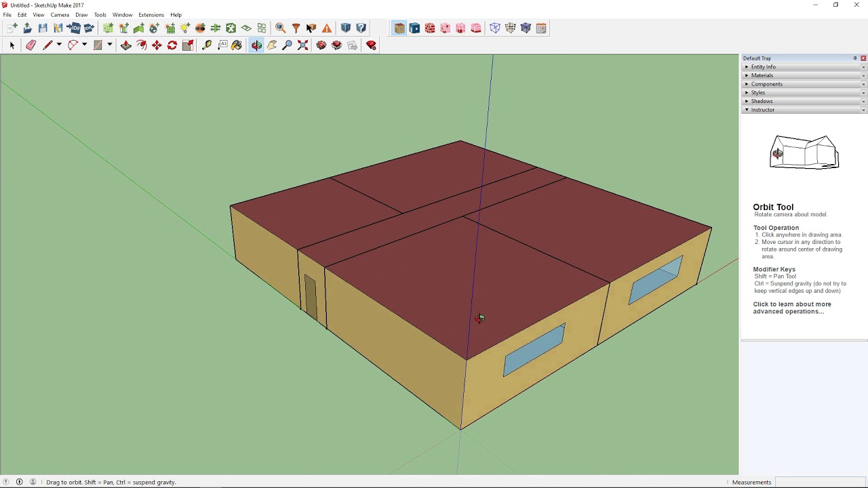Toggle the Orbit tool button

click(x=256, y=45)
